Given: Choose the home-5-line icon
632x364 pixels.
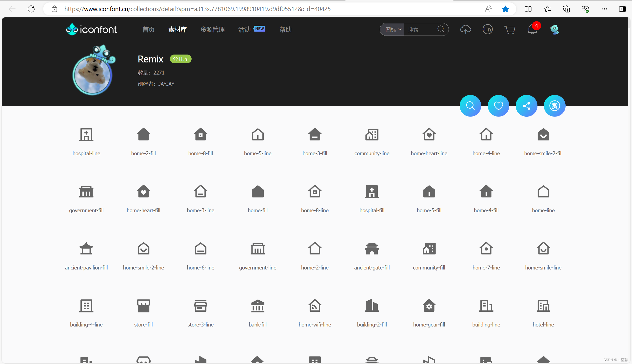Looking at the screenshot, I should [257, 134].
